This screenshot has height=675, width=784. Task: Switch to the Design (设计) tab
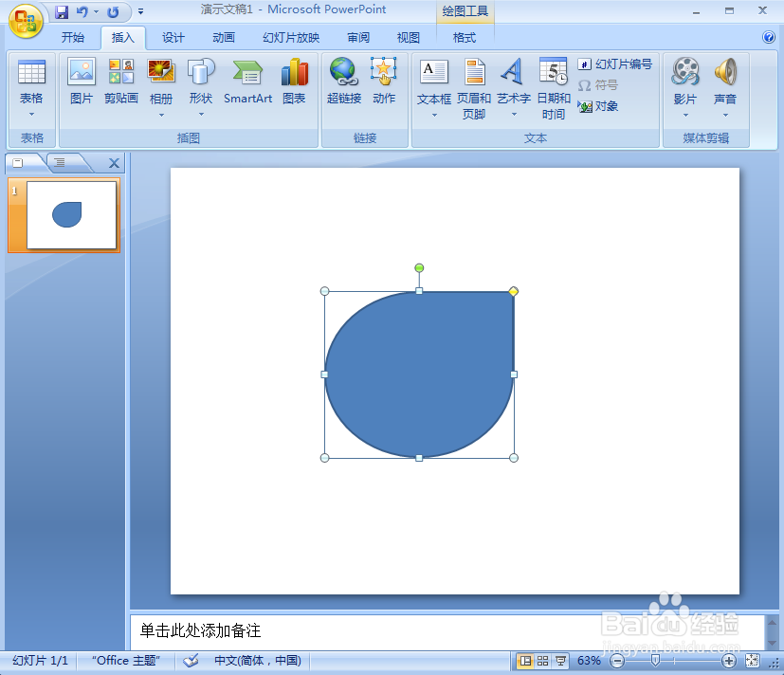[x=173, y=38]
